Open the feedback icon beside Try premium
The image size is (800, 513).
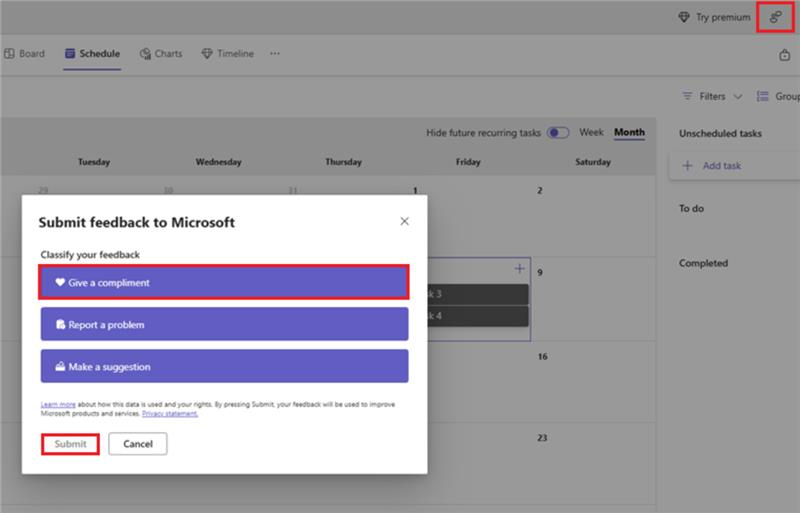pos(775,17)
